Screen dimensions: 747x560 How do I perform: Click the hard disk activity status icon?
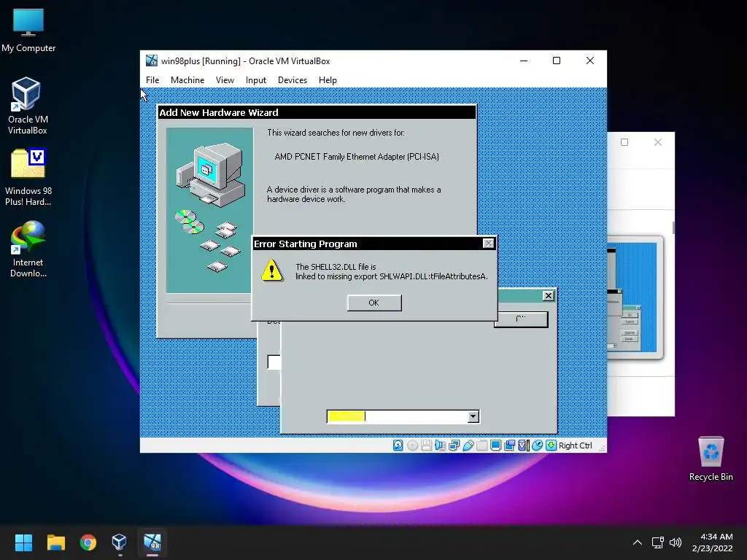398,446
